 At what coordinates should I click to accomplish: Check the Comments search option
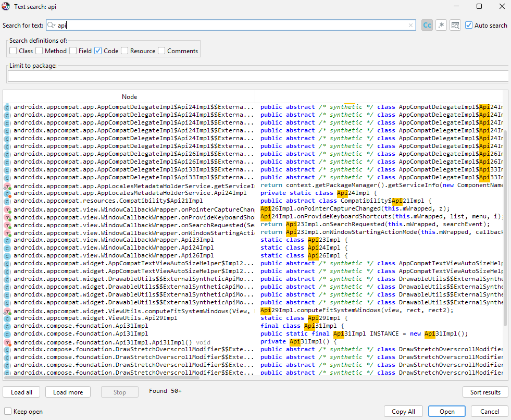(161, 51)
